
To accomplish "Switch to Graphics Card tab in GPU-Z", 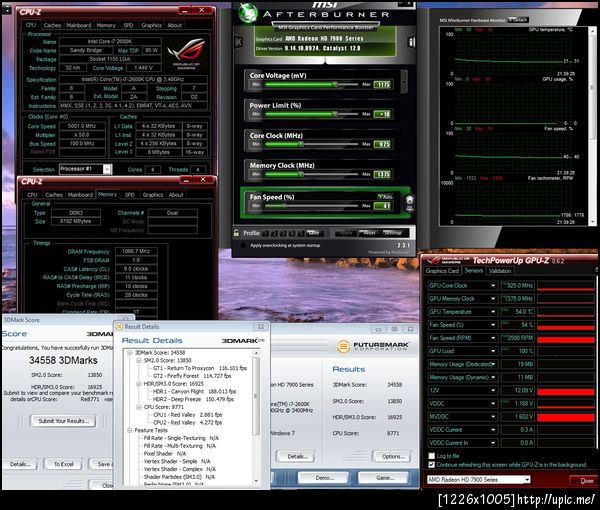I will click(442, 271).
